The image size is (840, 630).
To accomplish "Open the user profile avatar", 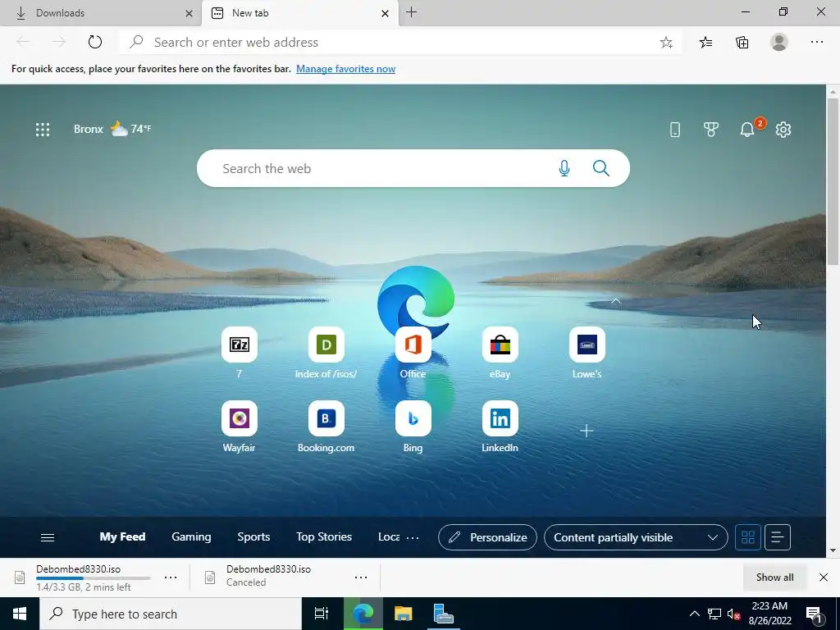I will 779,42.
